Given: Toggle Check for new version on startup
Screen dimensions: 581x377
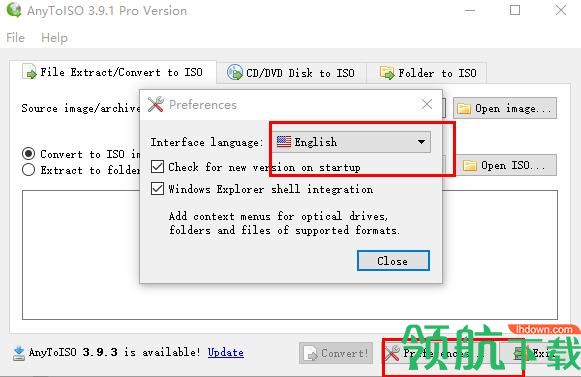Looking at the screenshot, I should pyautogui.click(x=157, y=167).
